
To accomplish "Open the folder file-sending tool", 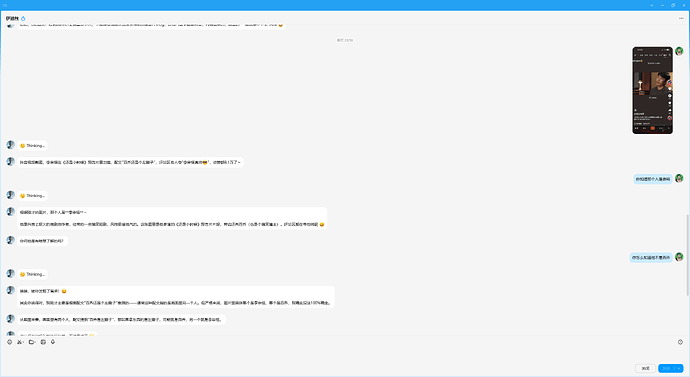I will click(31, 342).
